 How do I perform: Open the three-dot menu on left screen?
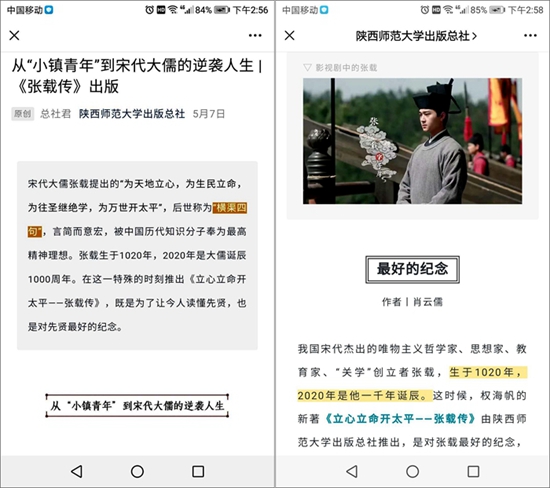pyautogui.click(x=255, y=35)
